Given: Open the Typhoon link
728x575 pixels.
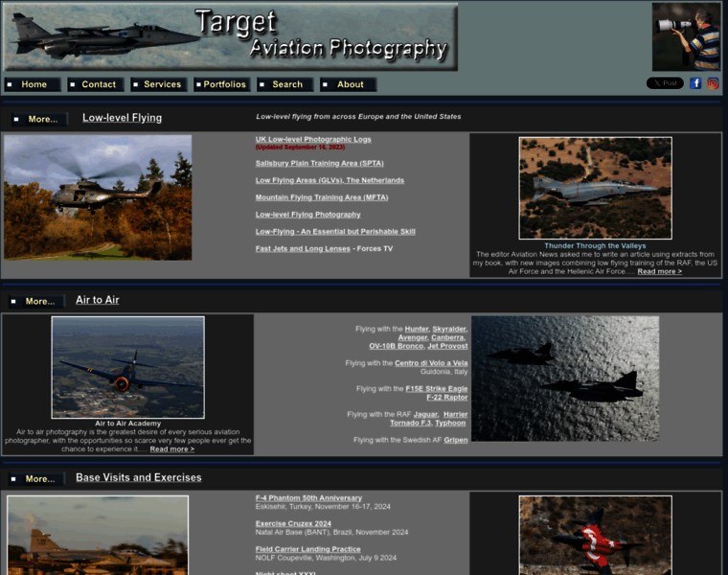Looking at the screenshot, I should point(450,424).
